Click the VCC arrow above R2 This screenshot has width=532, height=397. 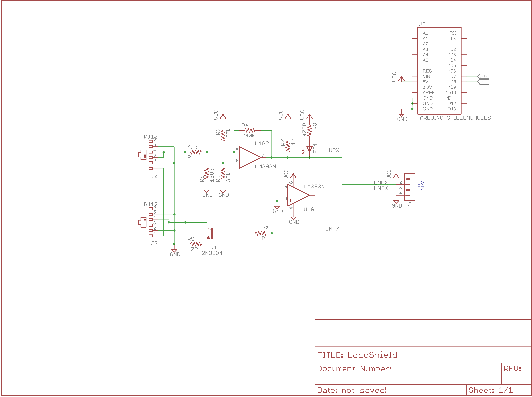223,116
